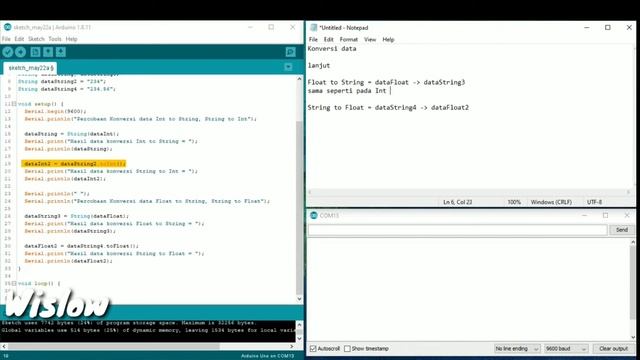Click 'sama seperti pada Int' line in Notepad
640x360 pixels.
click(x=347, y=91)
